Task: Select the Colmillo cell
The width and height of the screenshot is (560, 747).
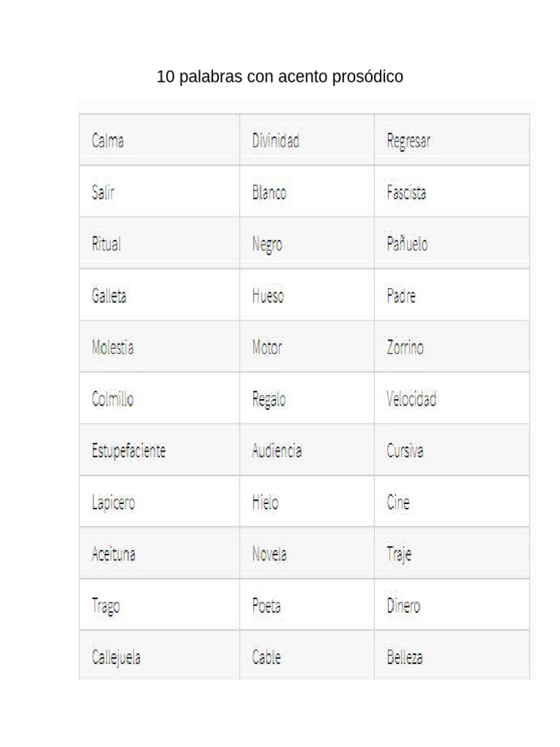Action: (x=160, y=398)
